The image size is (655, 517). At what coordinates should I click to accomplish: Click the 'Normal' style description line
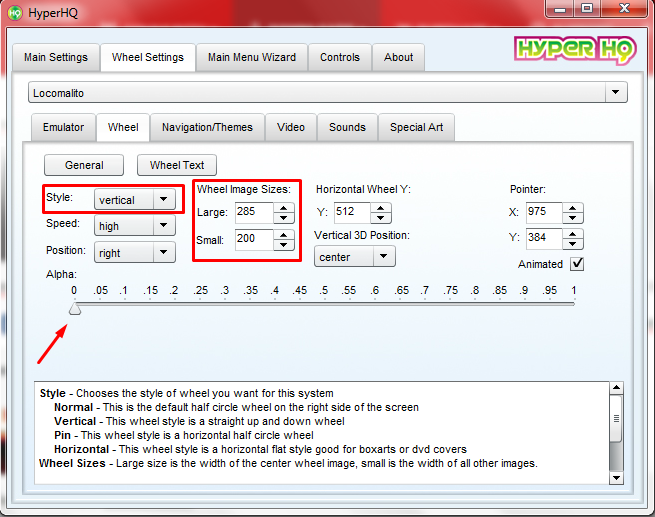(x=236, y=408)
